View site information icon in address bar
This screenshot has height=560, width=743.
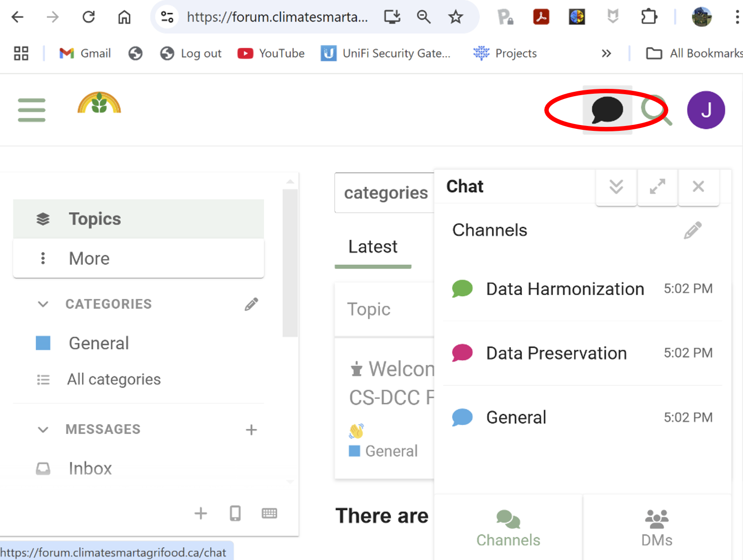click(167, 17)
